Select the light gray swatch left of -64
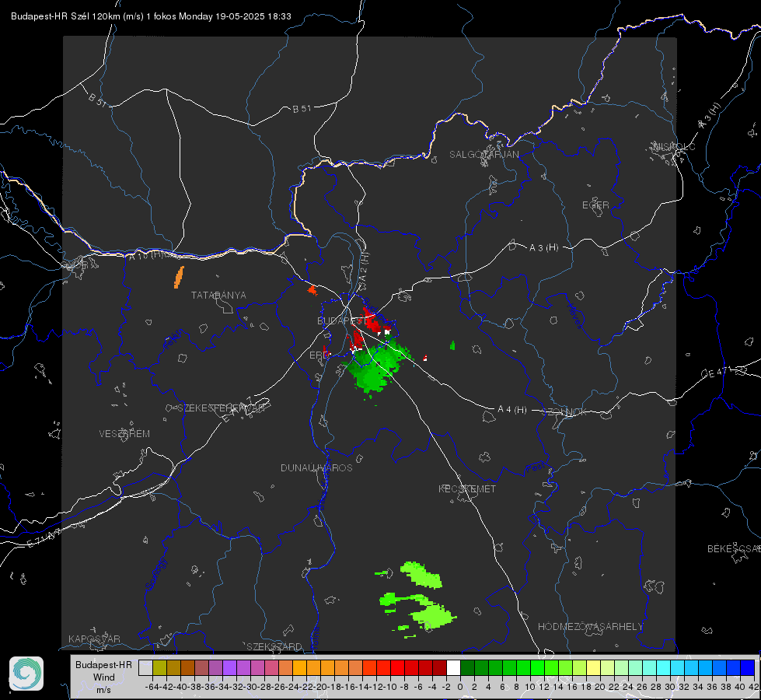 tap(145, 667)
